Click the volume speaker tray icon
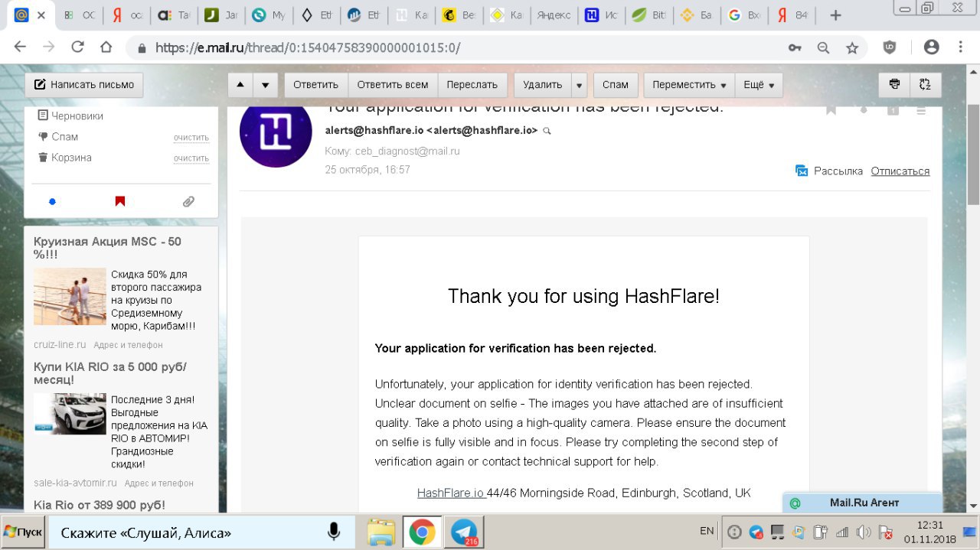 pyautogui.click(x=863, y=532)
